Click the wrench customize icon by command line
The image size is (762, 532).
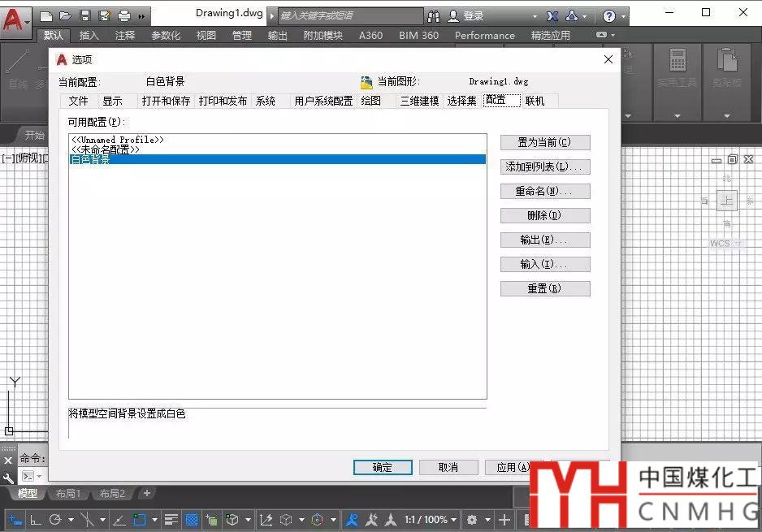coord(9,478)
